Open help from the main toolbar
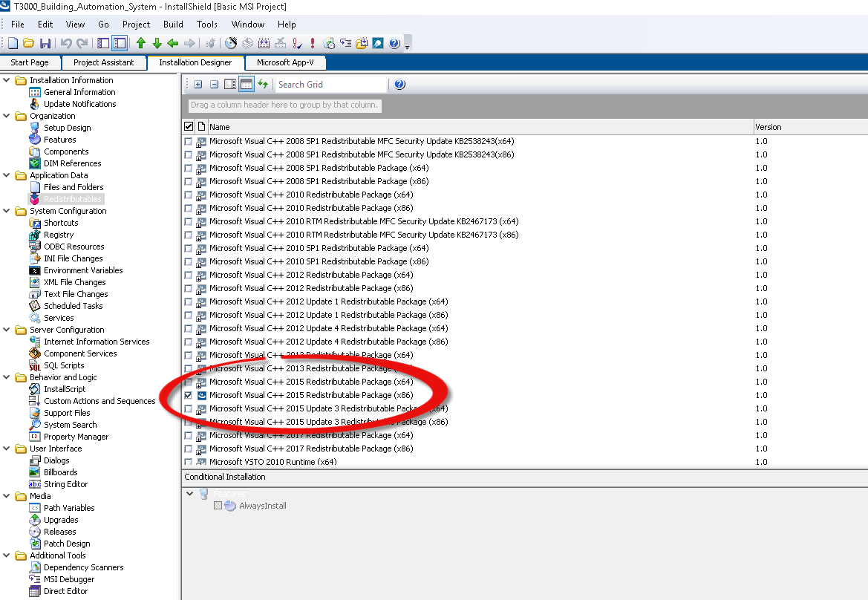This screenshot has width=868, height=600. pyautogui.click(x=394, y=43)
